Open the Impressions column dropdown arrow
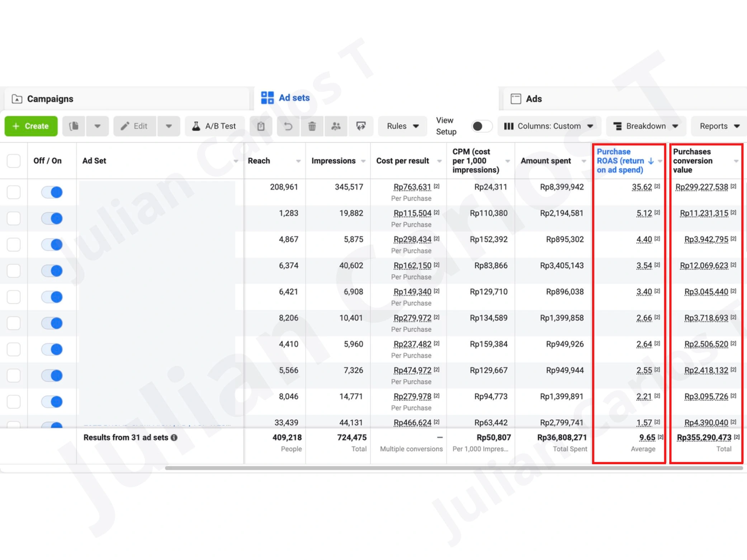Image resolution: width=747 pixels, height=560 pixels. point(363,161)
